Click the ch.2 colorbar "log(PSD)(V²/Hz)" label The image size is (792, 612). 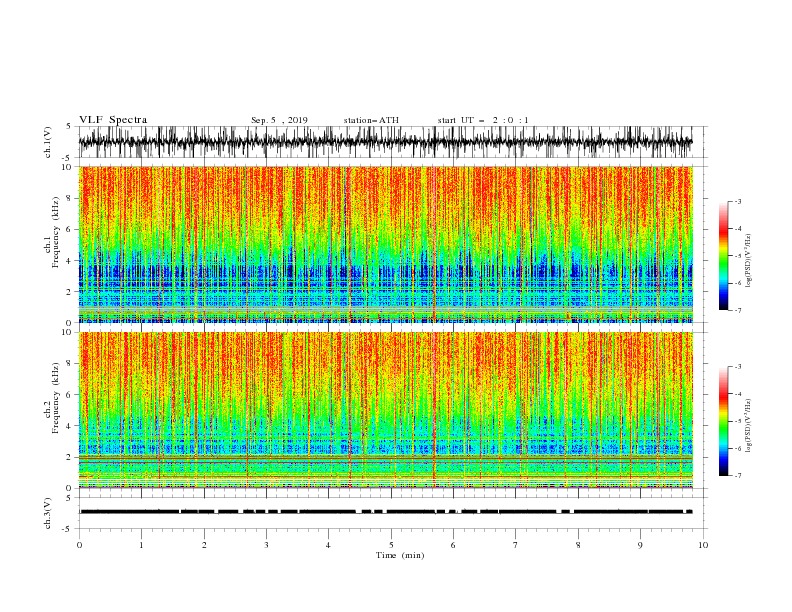[749, 426]
